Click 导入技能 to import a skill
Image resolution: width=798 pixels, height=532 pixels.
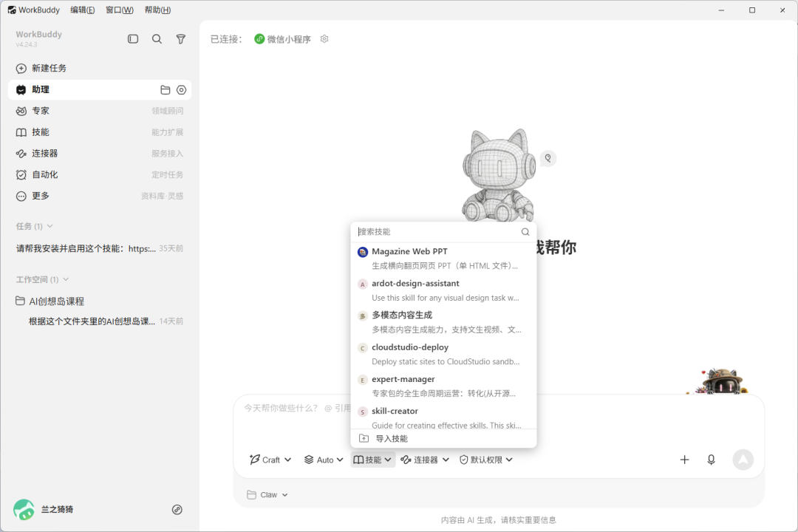coord(444,438)
